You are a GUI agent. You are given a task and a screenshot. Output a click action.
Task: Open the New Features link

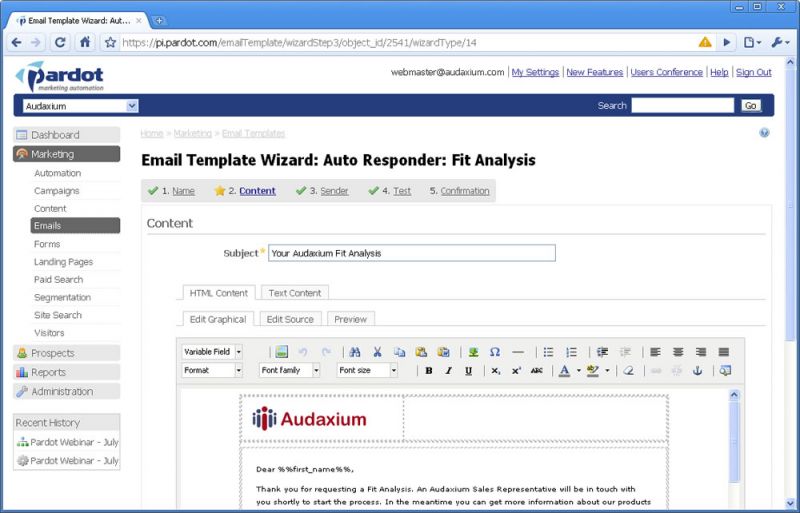[x=594, y=72]
